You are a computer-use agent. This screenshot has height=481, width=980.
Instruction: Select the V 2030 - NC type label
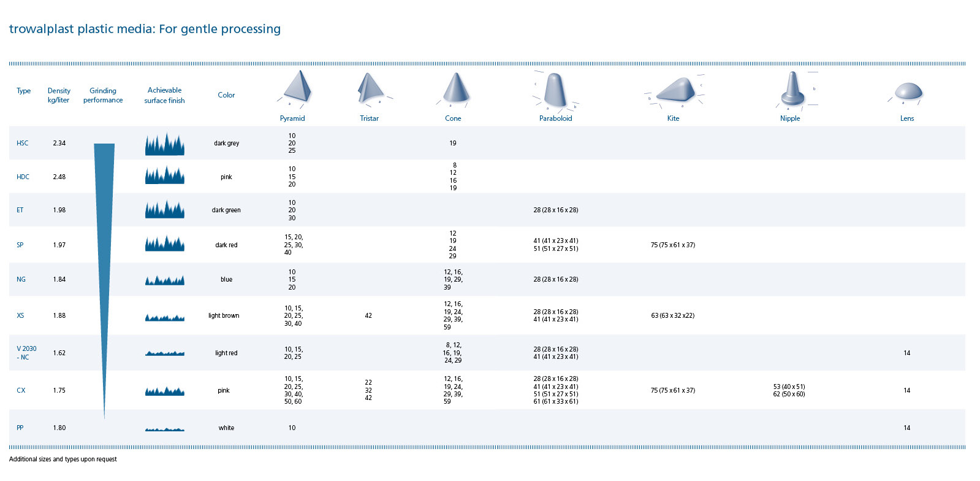[x=26, y=353]
